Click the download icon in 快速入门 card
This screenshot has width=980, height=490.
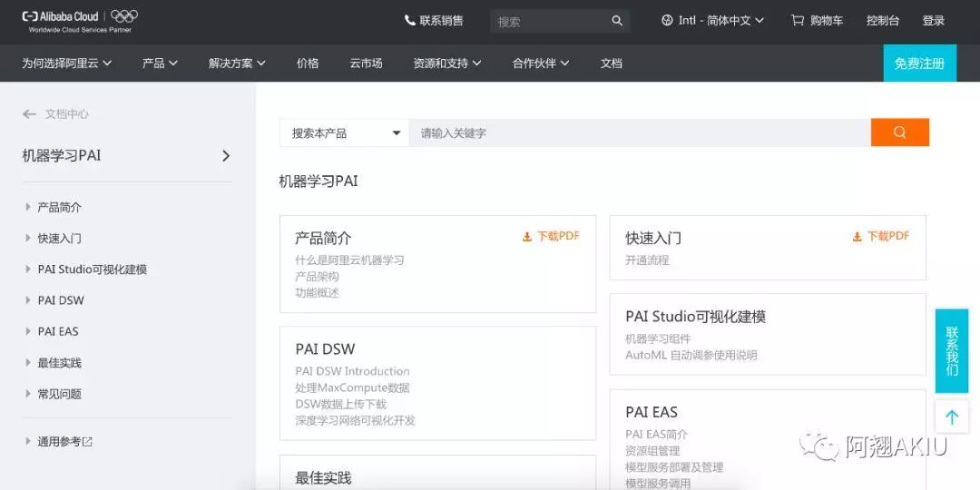point(857,236)
